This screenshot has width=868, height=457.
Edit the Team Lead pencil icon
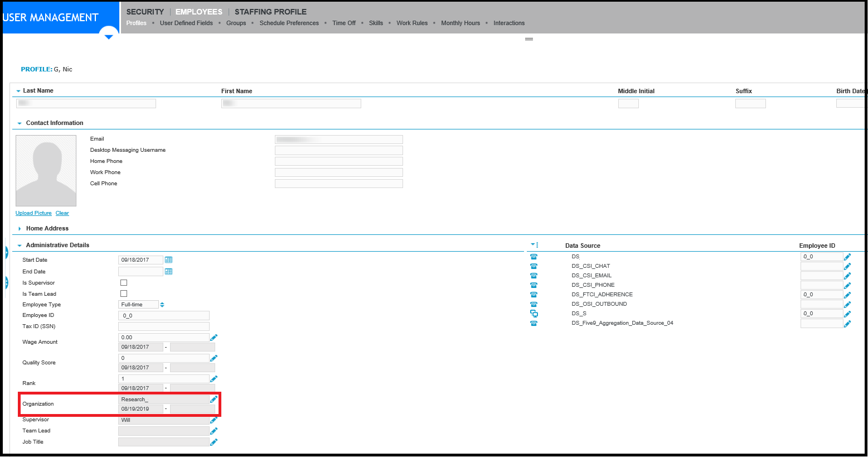tap(214, 431)
